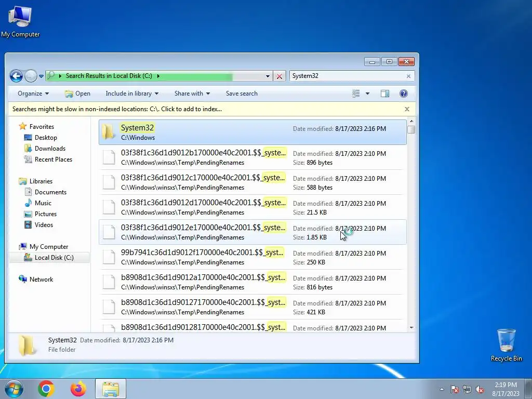Click the results list scrollbar thumb
This screenshot has width=532, height=399.
point(411,130)
